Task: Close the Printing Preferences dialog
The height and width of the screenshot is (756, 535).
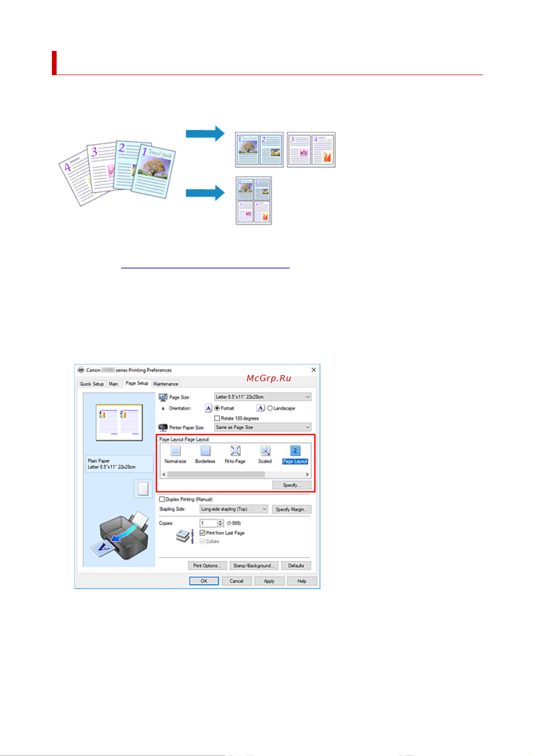Action: point(314,370)
